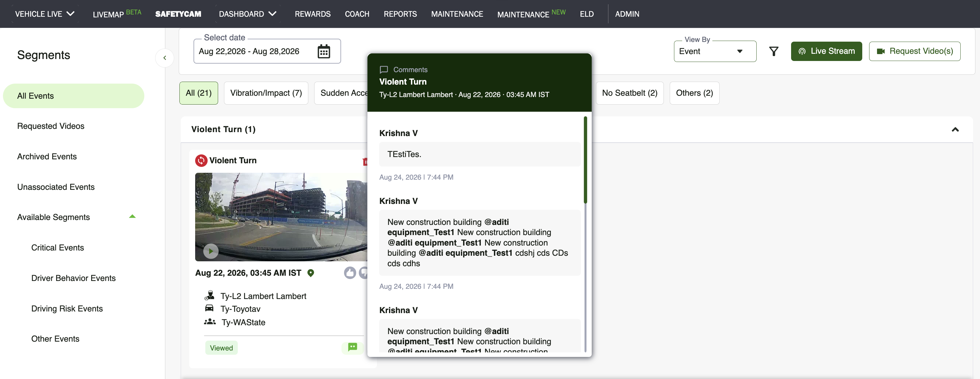This screenshot has width=980, height=379.
Task: Select Driving Risk Events segment
Action: (x=67, y=308)
